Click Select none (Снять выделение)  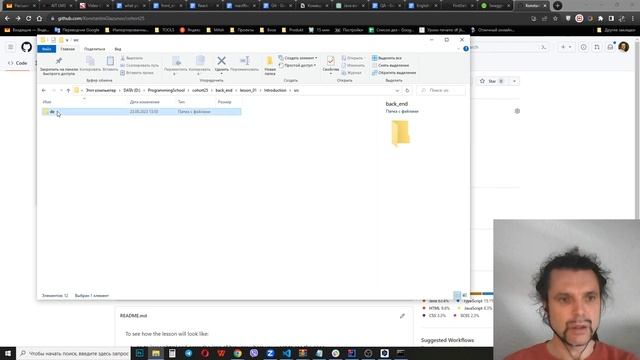click(390, 65)
